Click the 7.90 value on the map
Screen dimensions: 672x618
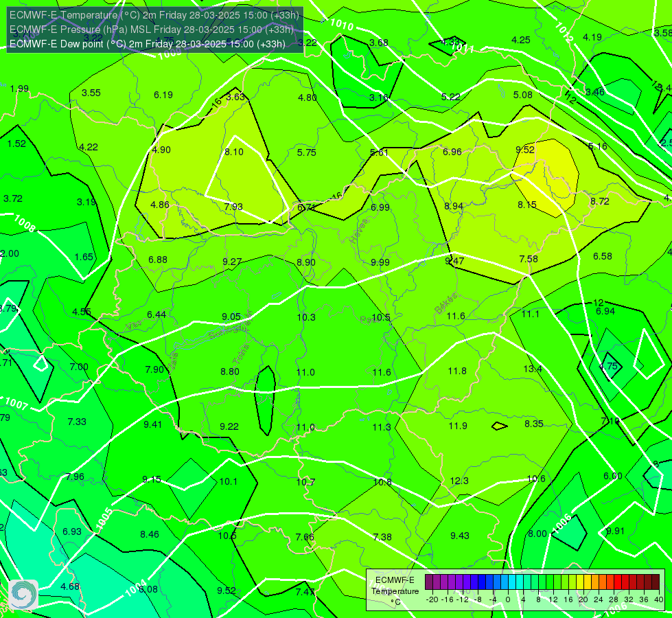pos(154,369)
